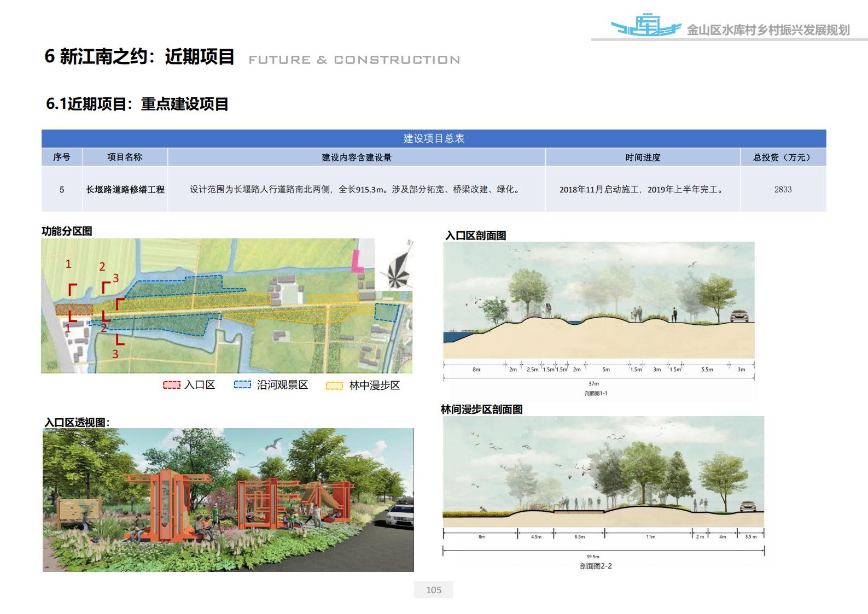Click the 时间进度 column header
The height and width of the screenshot is (614, 868).
643,157
